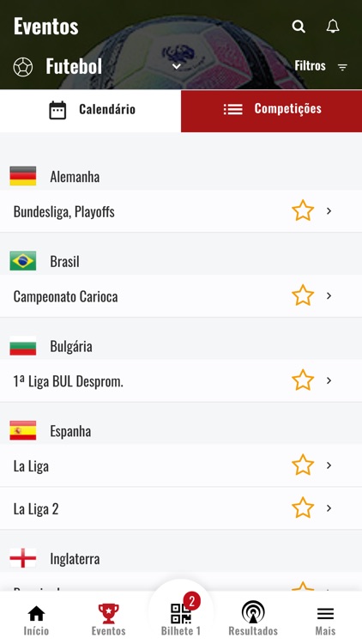Favorite Bundesliga, Playoffs with the star
Image resolution: width=362 pixels, height=644 pixels.
(303, 210)
